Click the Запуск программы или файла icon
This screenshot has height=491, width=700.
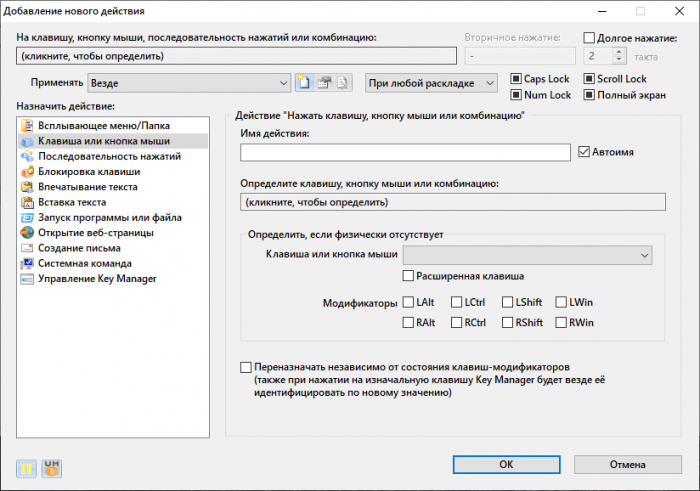click(x=27, y=218)
